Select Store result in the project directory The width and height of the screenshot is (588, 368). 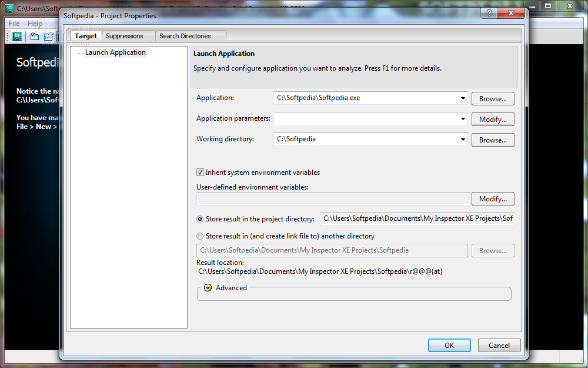(x=200, y=219)
